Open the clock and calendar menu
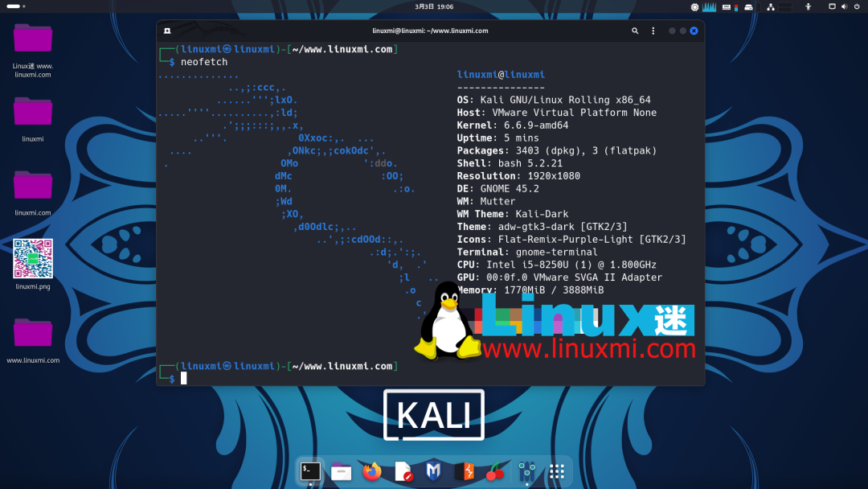This screenshot has width=868, height=489. coord(434,6)
